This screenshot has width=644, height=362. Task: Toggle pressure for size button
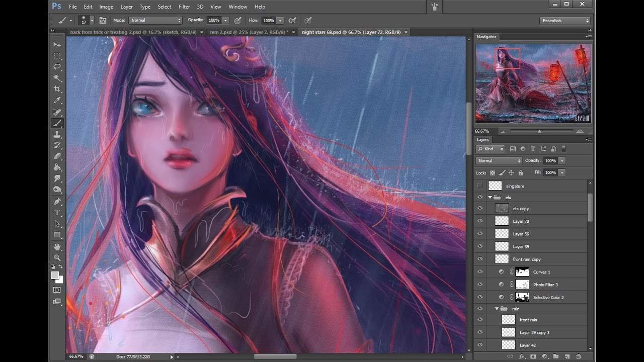[308, 21]
